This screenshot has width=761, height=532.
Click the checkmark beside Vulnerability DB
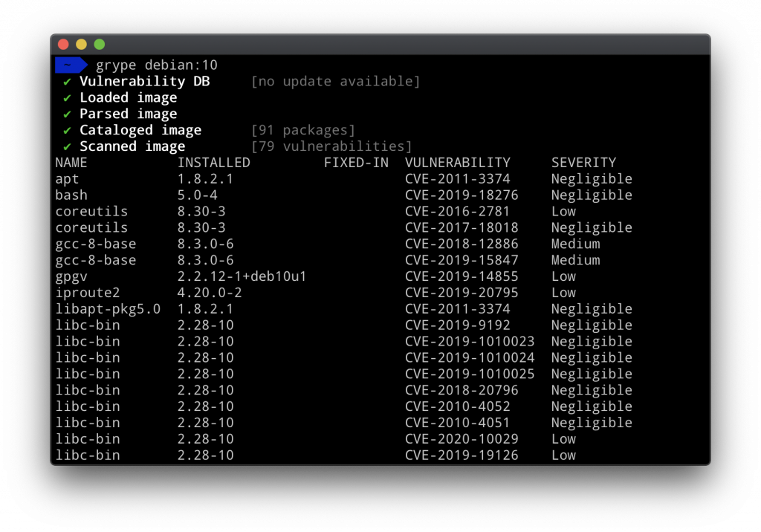67,82
